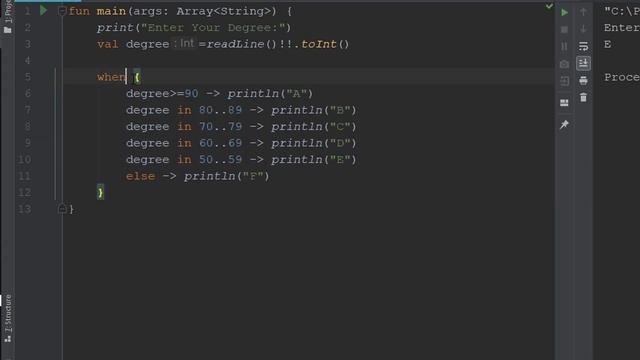Pin the run tab
The height and width of the screenshot is (360, 640).
tap(564, 124)
